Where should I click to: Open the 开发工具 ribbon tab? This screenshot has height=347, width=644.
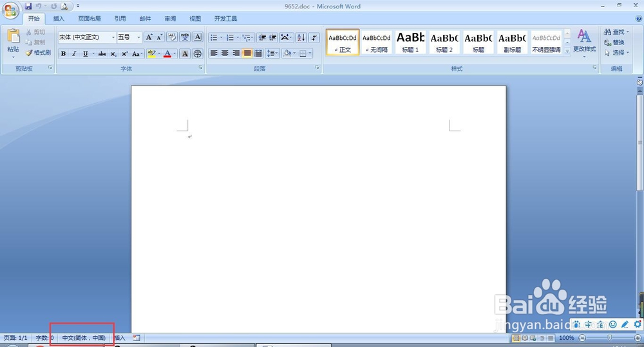[225, 19]
